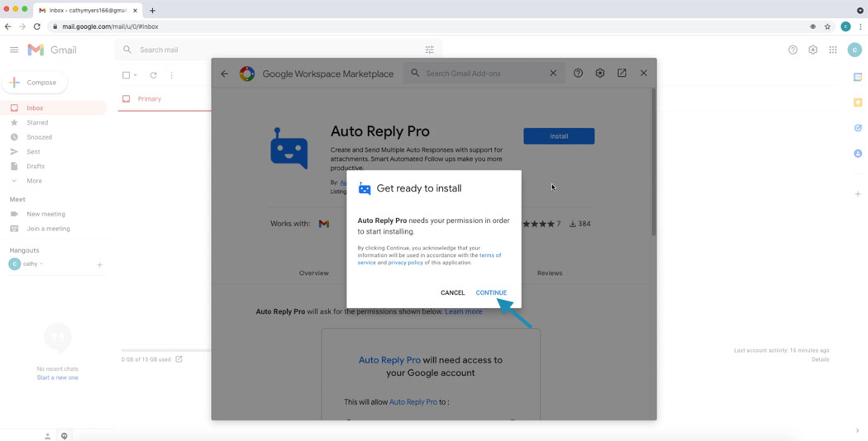This screenshot has height=441, width=868.
Task: Open a new Chrome tab
Action: coord(152,11)
